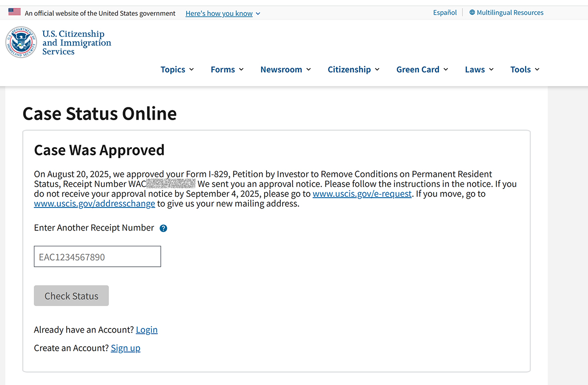This screenshot has width=588, height=385.
Task: Click the Check Status button
Action: (x=72, y=296)
